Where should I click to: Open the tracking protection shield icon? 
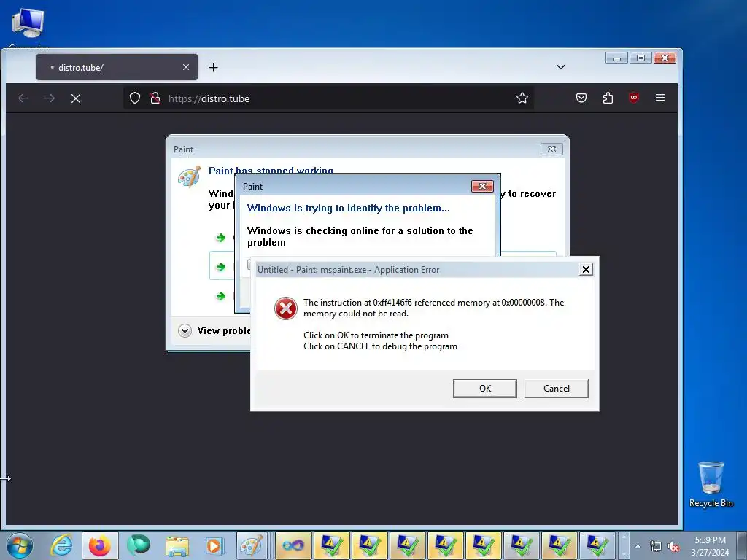pyautogui.click(x=135, y=98)
